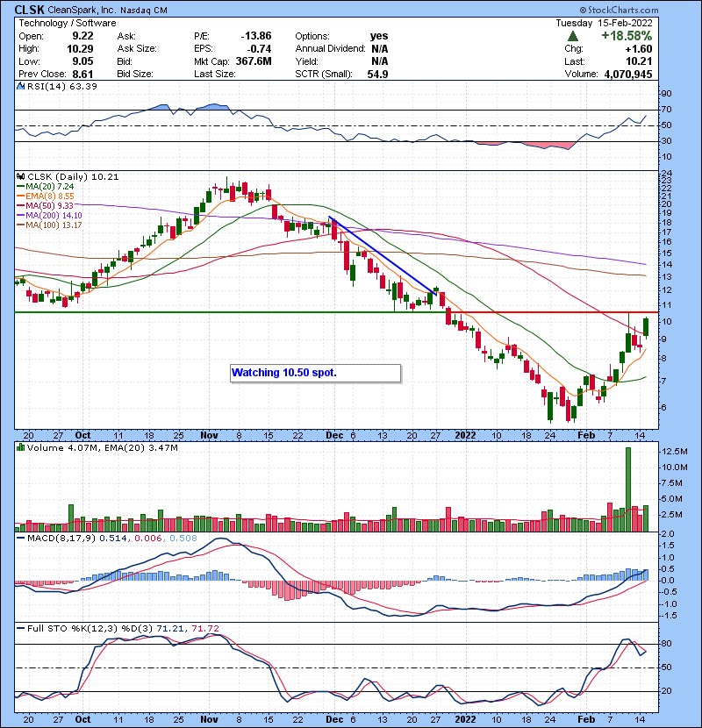This screenshot has height=728, width=702.
Task: Click the price axis 24 label
Action: 666,175
